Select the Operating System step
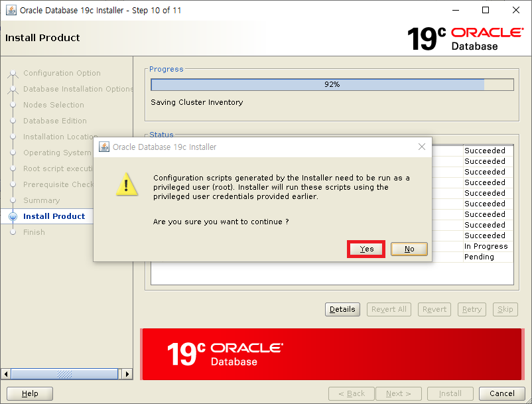 58,153
